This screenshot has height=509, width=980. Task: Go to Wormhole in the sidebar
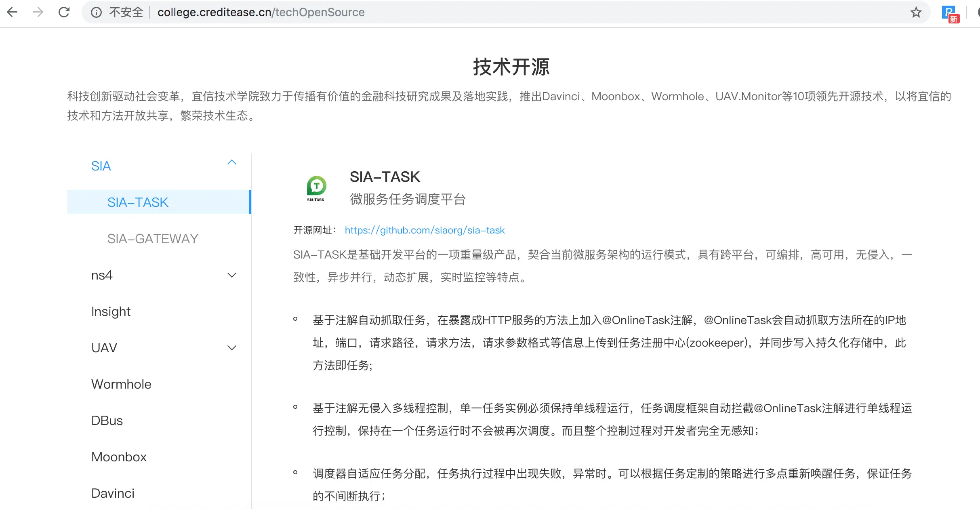coord(121,384)
